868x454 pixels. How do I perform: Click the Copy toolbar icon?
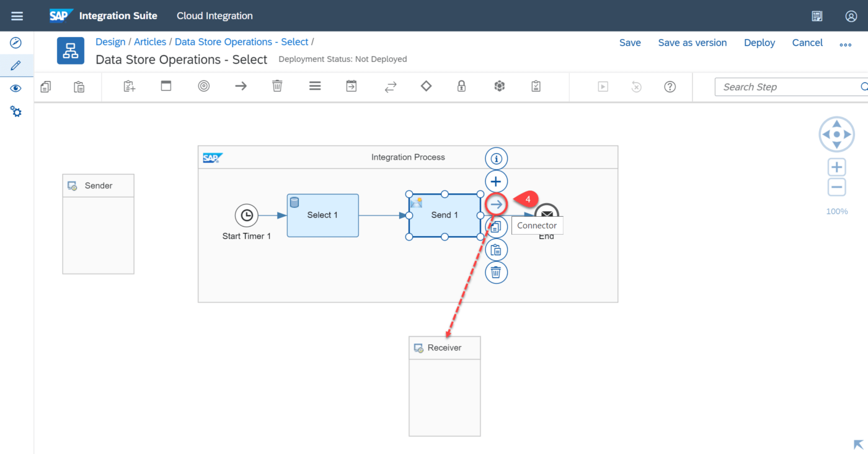tap(46, 87)
